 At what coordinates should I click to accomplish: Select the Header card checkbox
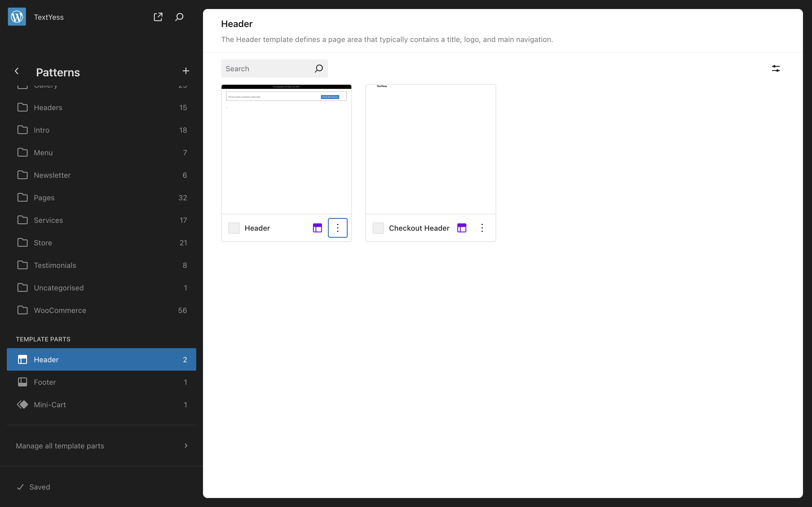[234, 228]
